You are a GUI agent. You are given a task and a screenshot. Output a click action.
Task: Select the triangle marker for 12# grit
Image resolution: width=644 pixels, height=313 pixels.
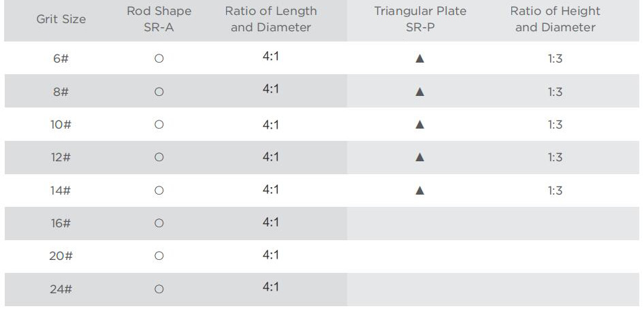420,157
